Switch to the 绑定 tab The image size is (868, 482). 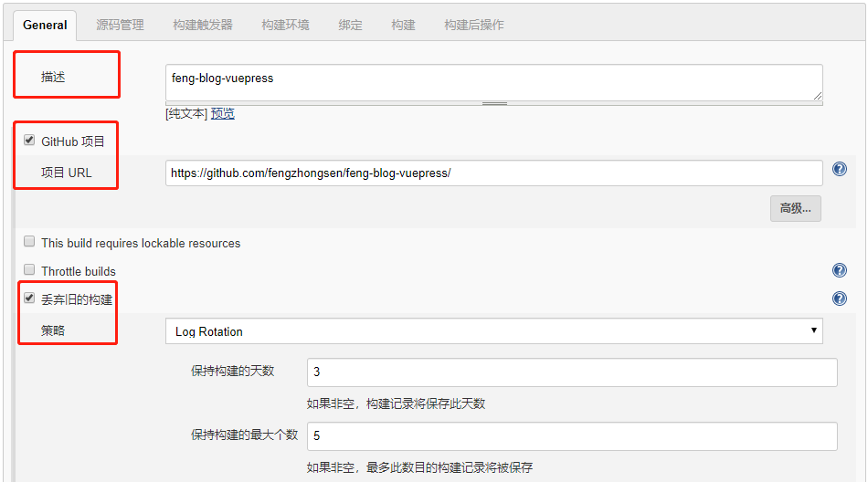pyautogui.click(x=350, y=25)
